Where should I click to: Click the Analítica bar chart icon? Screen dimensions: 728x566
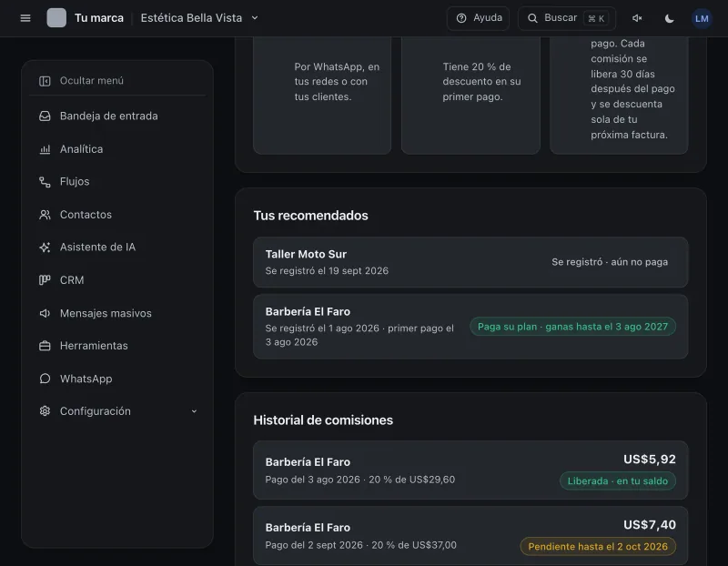(45, 149)
